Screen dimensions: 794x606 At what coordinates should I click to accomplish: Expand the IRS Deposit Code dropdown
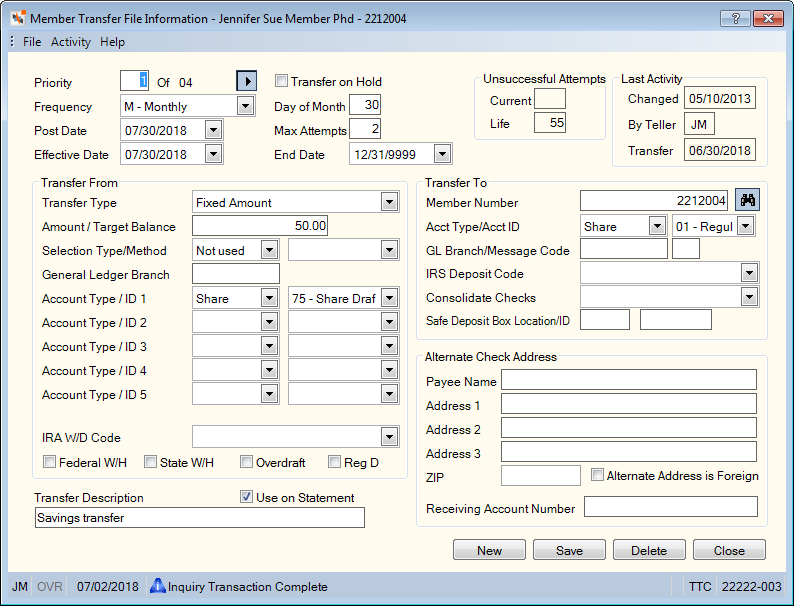point(749,273)
